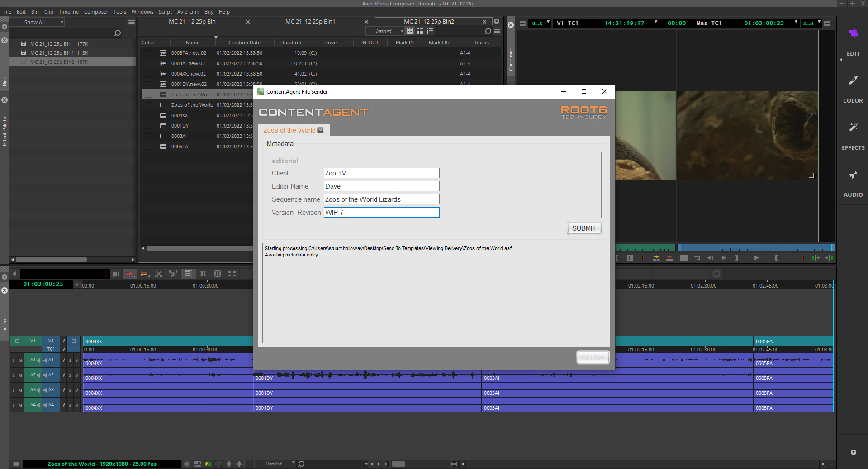Viewport: 868px width, 469px height.
Task: Click Step Forward under the monitor
Action: tap(723, 258)
